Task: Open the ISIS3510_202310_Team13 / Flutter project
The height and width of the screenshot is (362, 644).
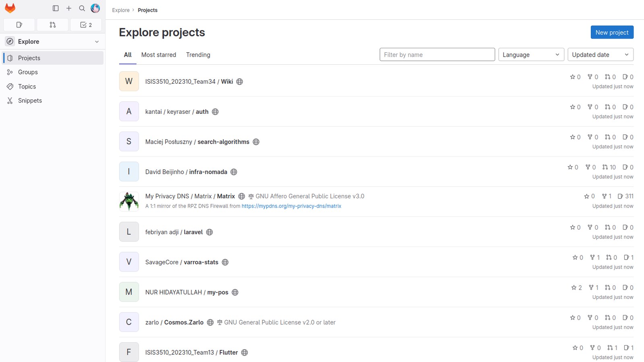Action: pos(191,352)
